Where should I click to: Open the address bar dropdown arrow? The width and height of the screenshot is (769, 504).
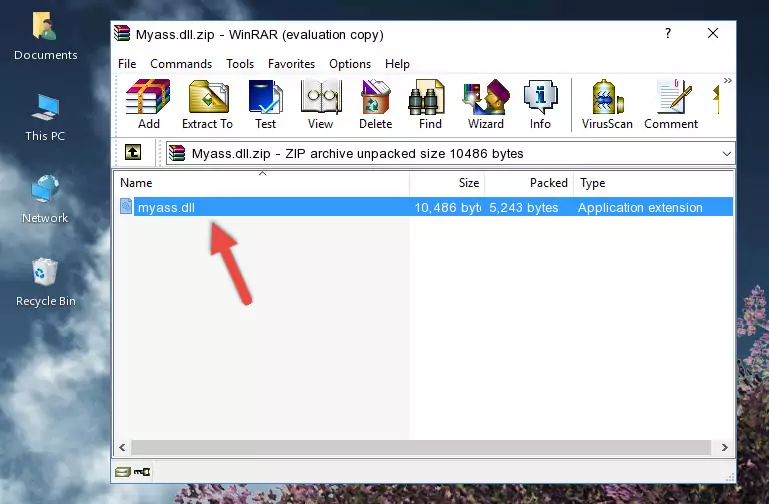click(x=726, y=154)
